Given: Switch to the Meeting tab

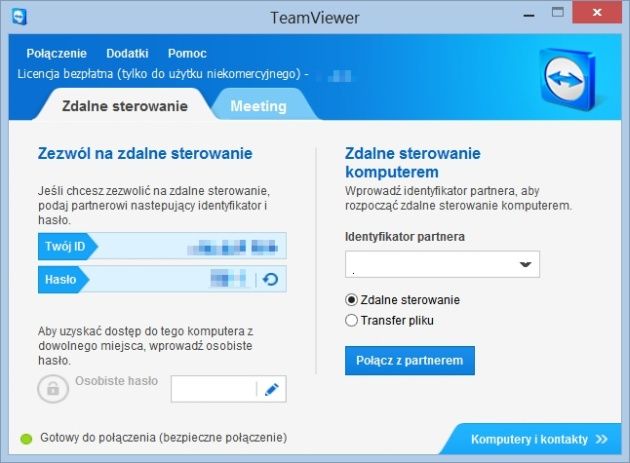Looking at the screenshot, I should pyautogui.click(x=258, y=106).
